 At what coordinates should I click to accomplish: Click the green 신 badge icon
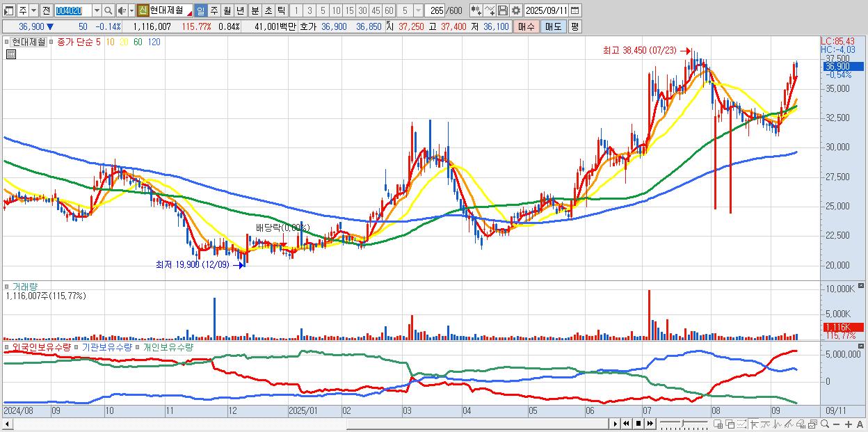143,10
